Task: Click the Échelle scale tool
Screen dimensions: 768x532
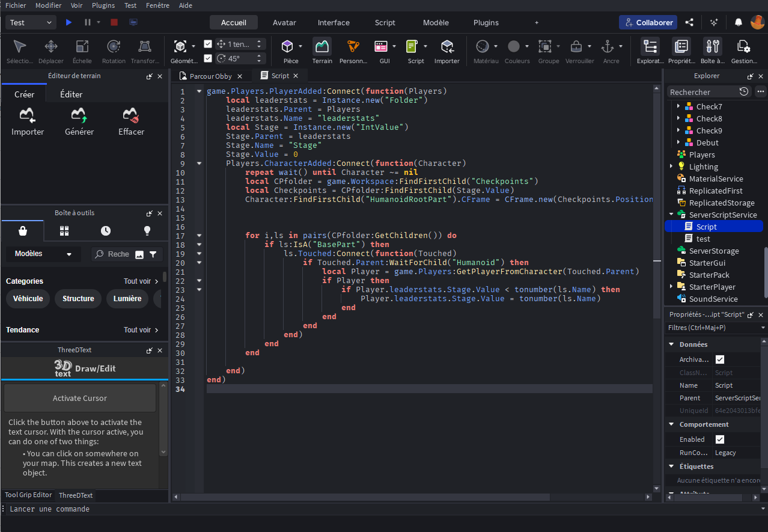Action: (82, 51)
